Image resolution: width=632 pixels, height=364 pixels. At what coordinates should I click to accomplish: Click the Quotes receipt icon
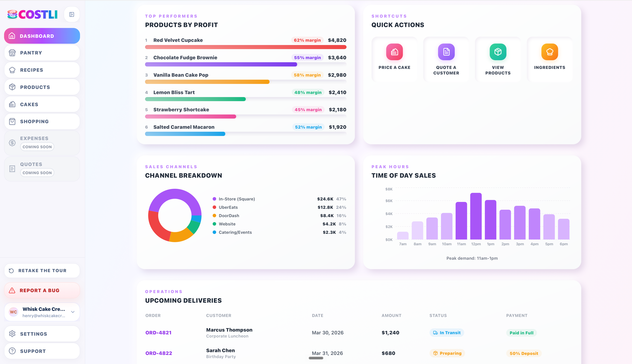(12, 169)
